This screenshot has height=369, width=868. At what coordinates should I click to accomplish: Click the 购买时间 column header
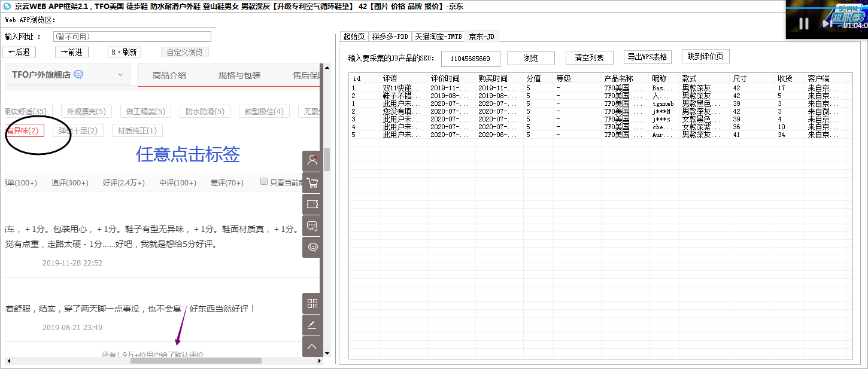[x=499, y=78]
